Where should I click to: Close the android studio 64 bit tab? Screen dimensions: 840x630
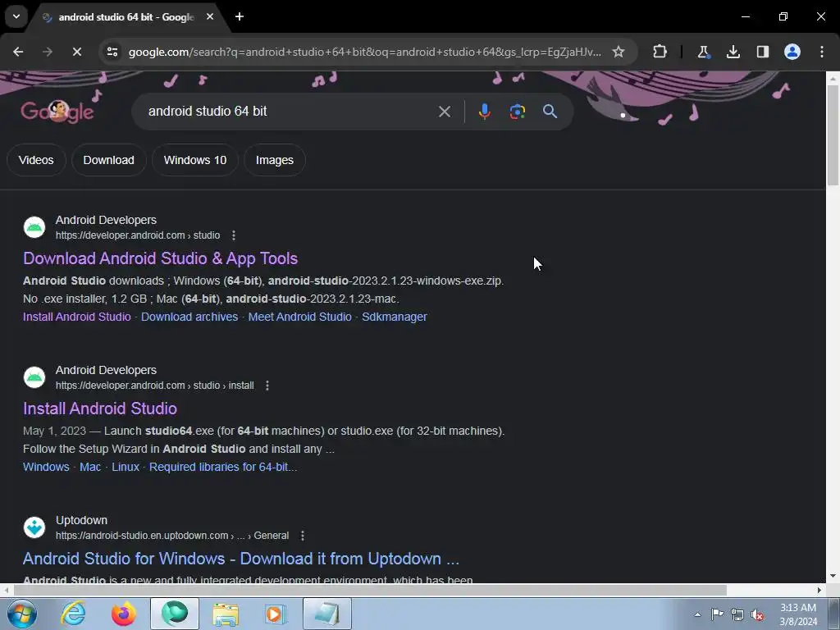pos(210,16)
